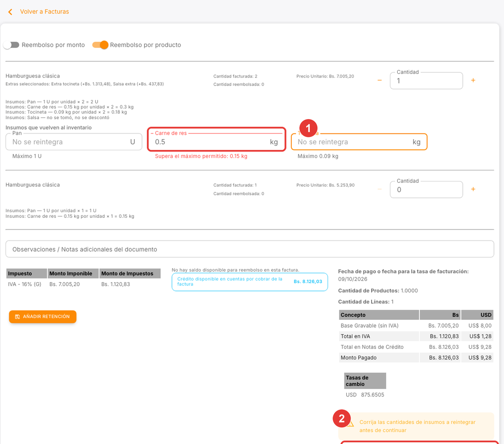Click the 'Tasas de cambio' header cell

pos(365,381)
